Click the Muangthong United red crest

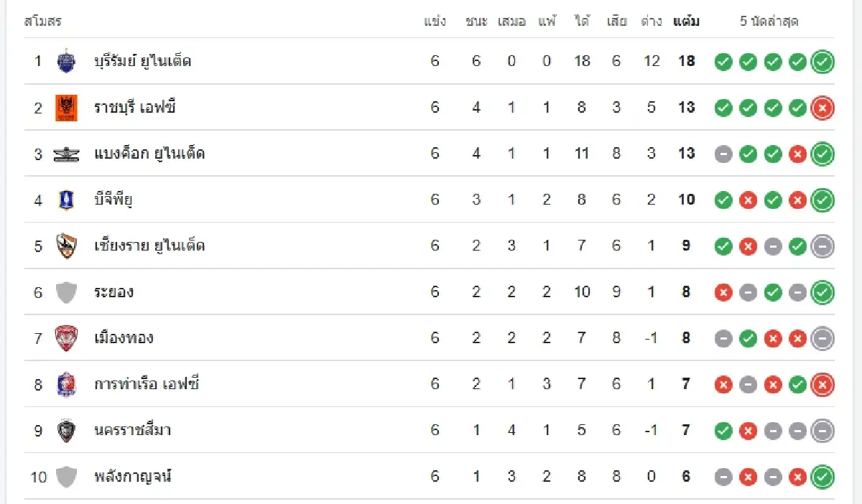(x=66, y=338)
